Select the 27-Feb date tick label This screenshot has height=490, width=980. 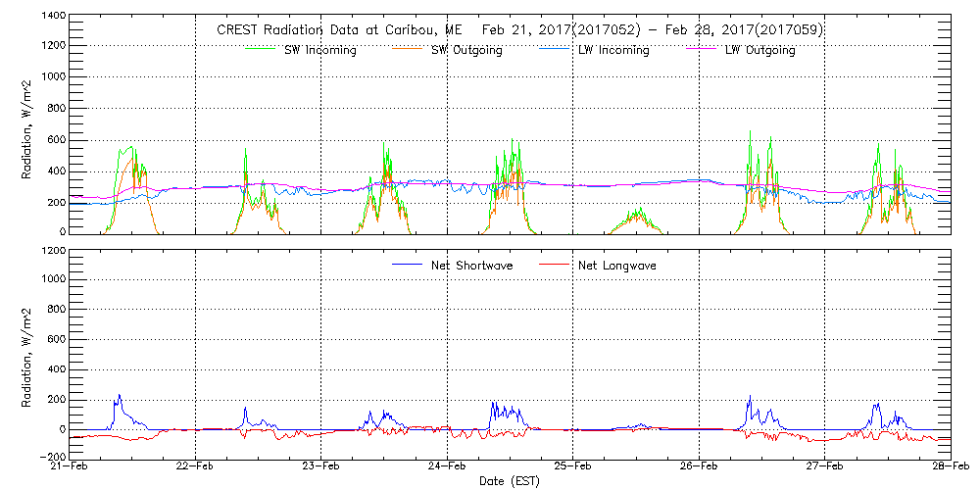point(824,468)
